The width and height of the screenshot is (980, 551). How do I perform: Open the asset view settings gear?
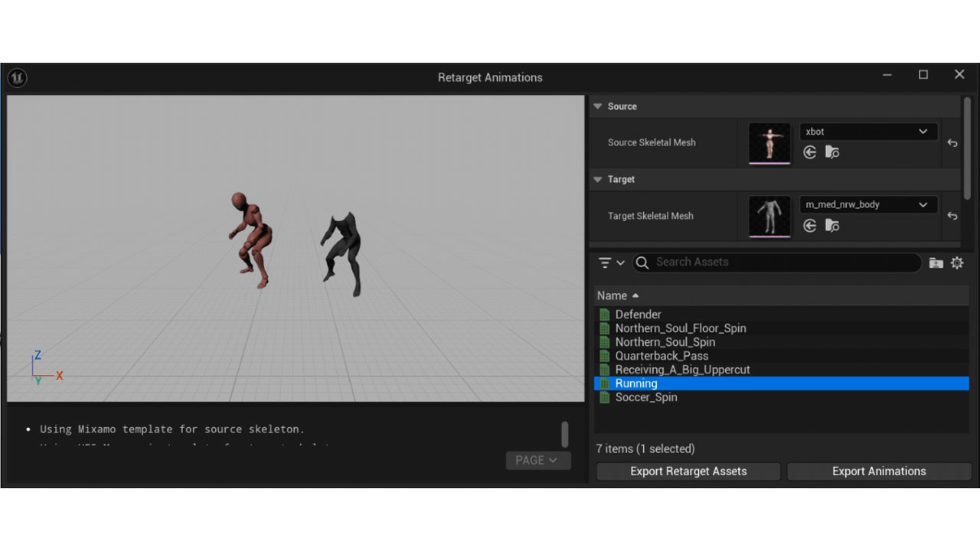pos(957,262)
